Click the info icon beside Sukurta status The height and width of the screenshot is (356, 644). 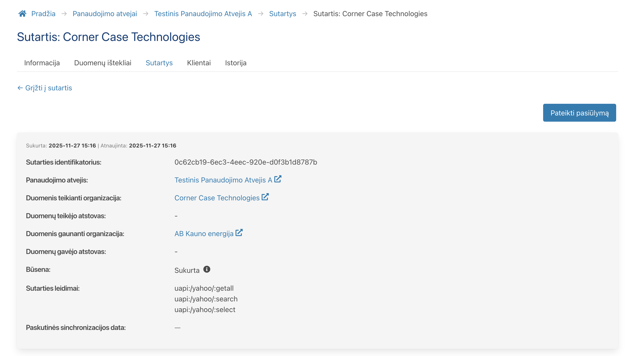pyautogui.click(x=207, y=269)
